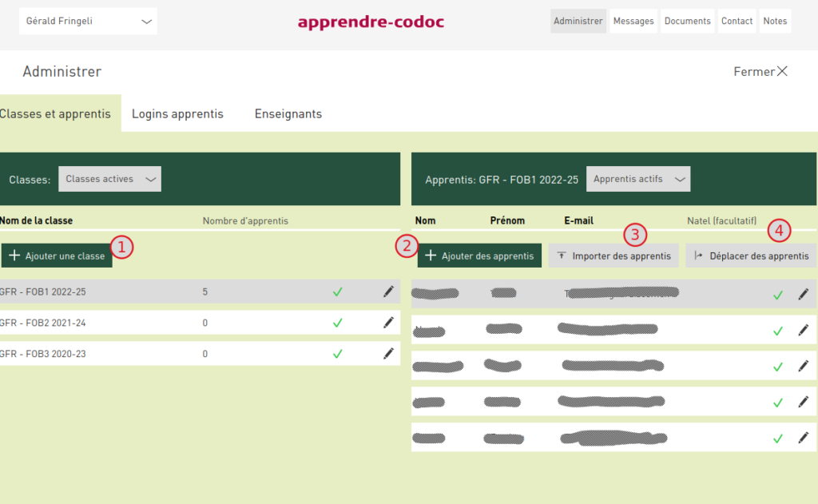Toggle green checkmark for GFR - FOB2 2021-24

coord(337,323)
